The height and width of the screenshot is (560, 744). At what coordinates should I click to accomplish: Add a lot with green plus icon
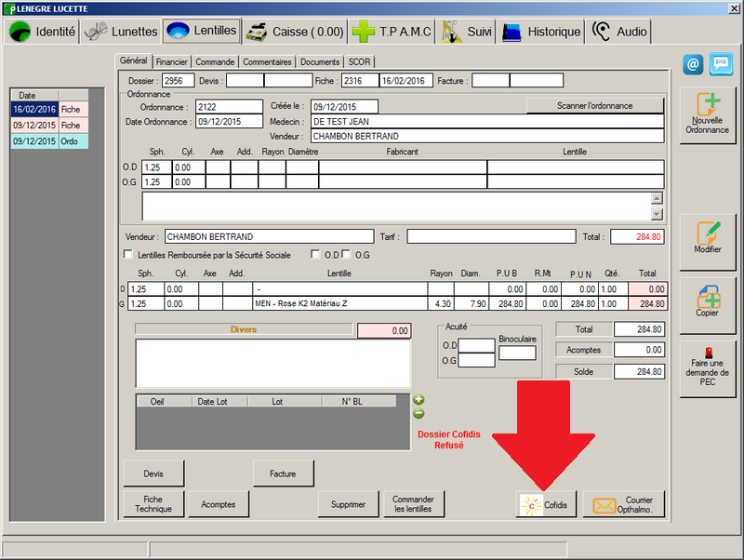[x=418, y=400]
